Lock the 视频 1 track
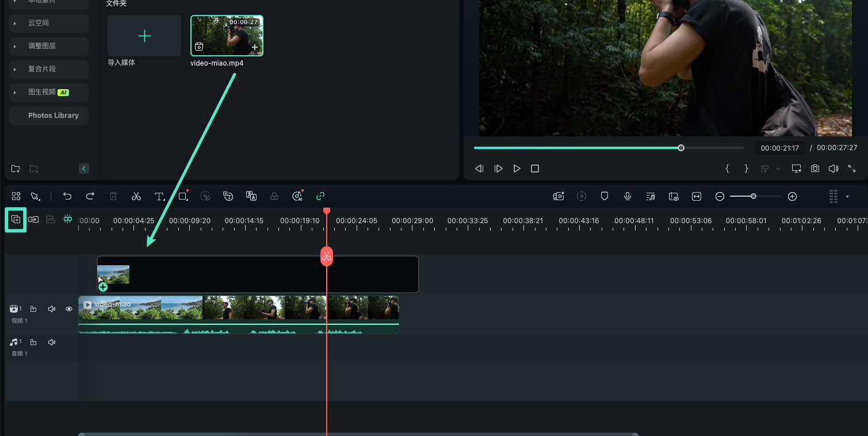868x436 pixels. pos(33,309)
